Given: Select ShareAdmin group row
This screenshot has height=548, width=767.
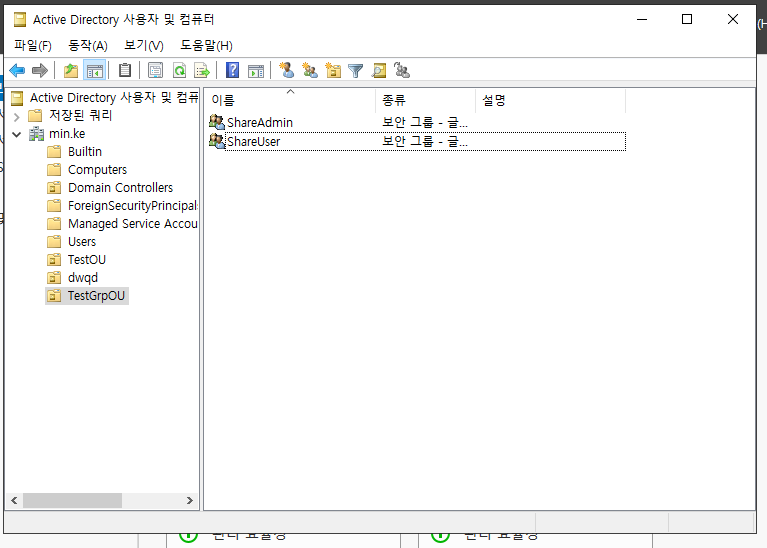Looking at the screenshot, I should (x=417, y=122).
